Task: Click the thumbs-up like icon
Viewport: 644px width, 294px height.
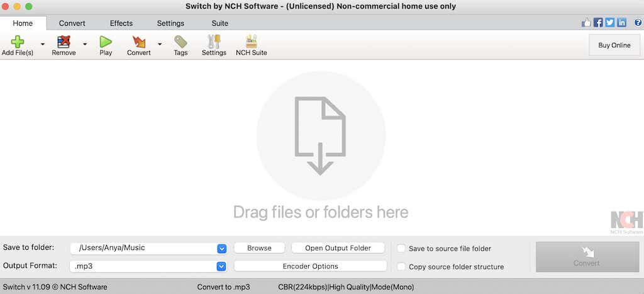Action: [x=586, y=23]
